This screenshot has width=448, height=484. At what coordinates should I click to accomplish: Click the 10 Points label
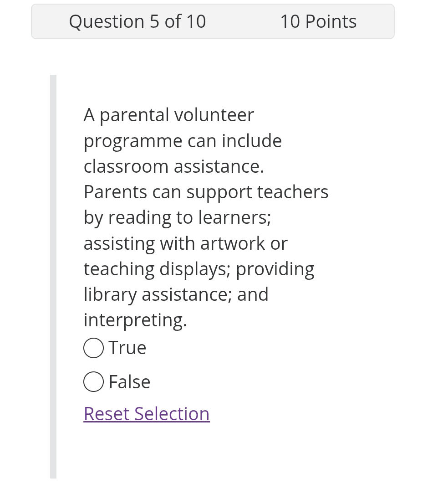click(x=318, y=21)
